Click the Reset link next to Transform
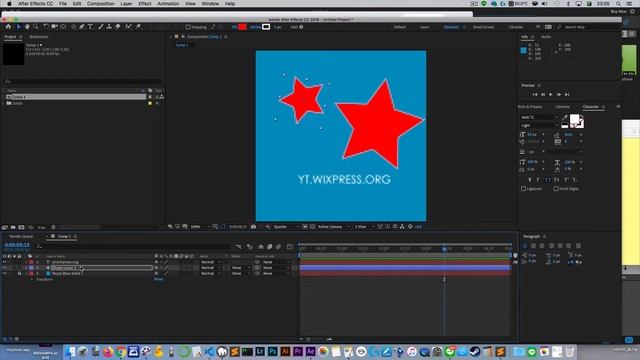 (158, 279)
